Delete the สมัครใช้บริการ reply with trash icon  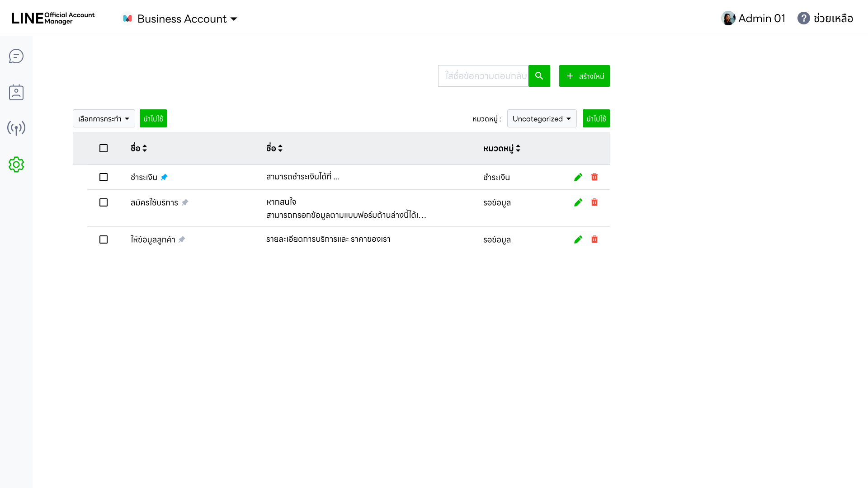click(x=594, y=202)
